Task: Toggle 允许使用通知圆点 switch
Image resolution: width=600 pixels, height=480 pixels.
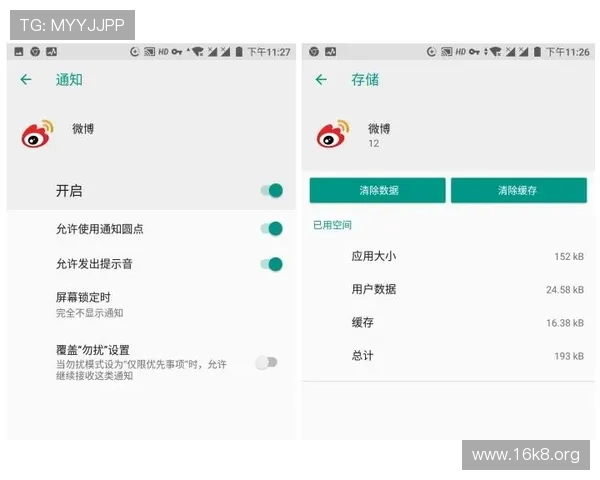Action: pyautogui.click(x=272, y=229)
